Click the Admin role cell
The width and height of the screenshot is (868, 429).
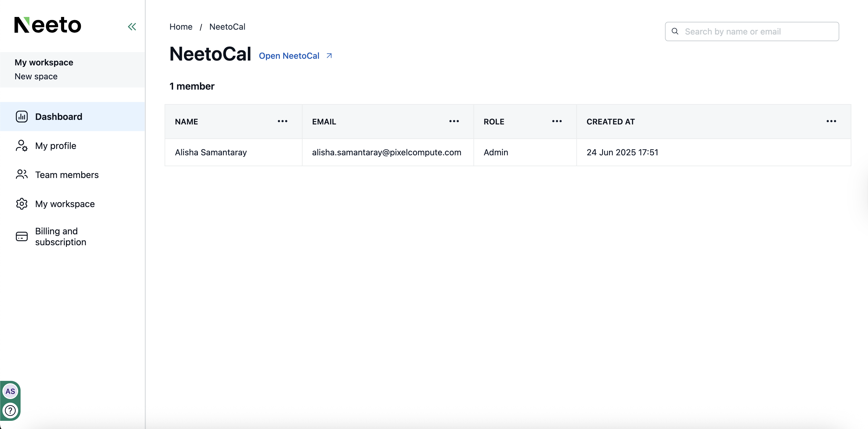[525, 153]
